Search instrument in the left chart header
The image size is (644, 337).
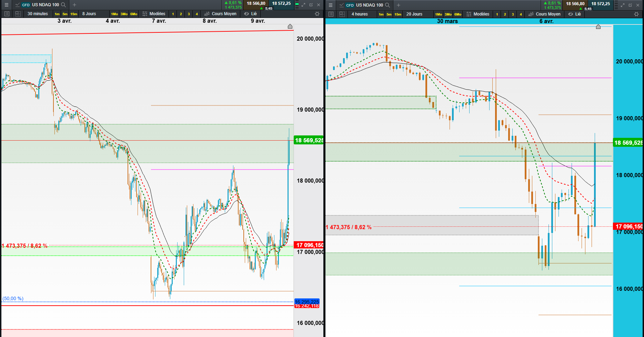pos(63,5)
